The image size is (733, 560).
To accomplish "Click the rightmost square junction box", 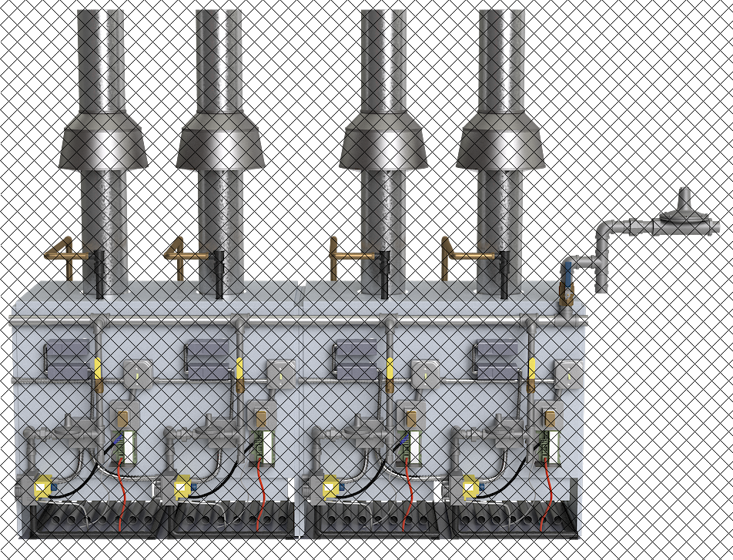I will coord(568,374).
